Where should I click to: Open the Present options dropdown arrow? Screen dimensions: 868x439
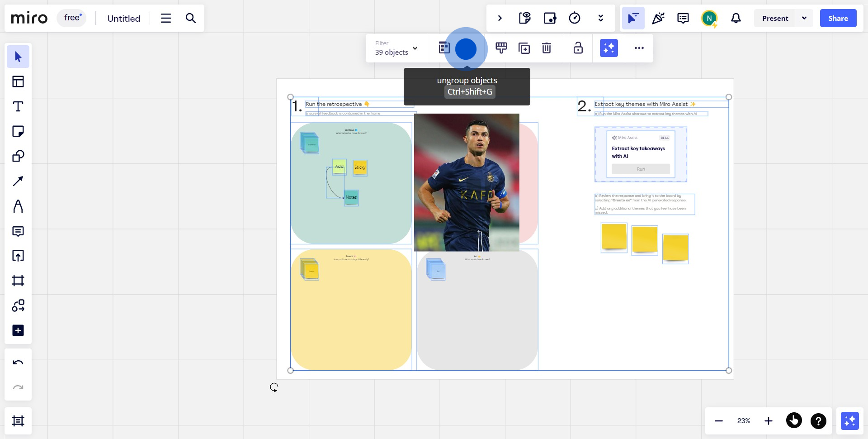click(804, 18)
